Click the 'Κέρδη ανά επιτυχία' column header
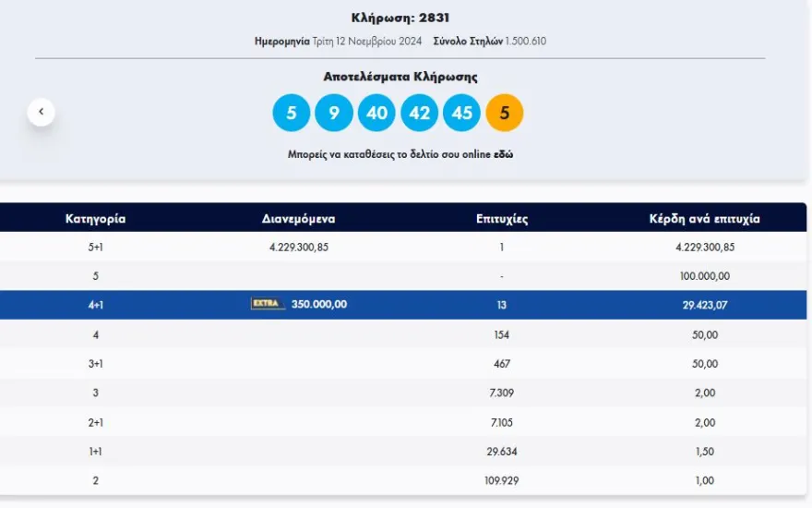 pos(704,219)
